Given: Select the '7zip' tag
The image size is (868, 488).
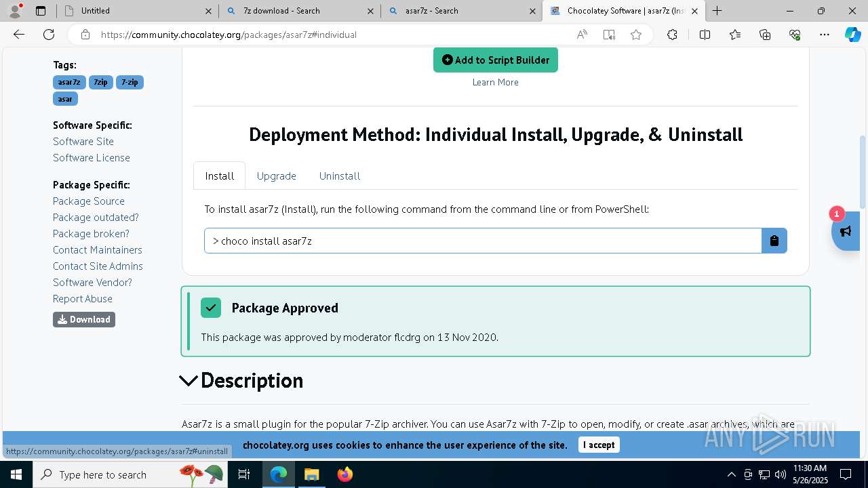Looking at the screenshot, I should (101, 82).
